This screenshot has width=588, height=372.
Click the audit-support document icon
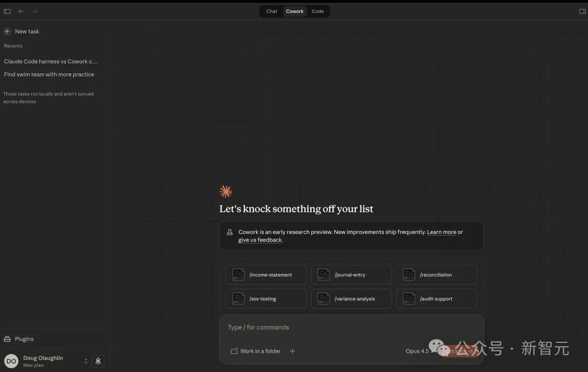pyautogui.click(x=409, y=299)
